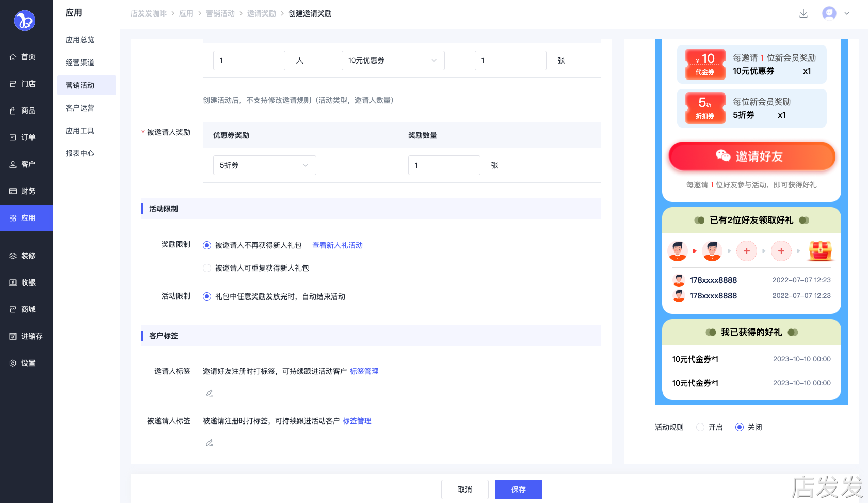
Task: Click the 取消 button
Action: (x=465, y=490)
